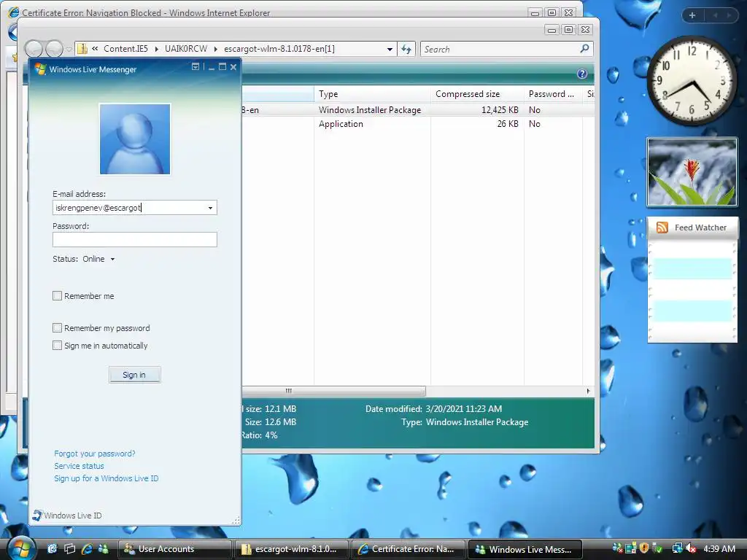Click the network connection tray icon
This screenshot has width=747, height=560.
tap(678, 548)
